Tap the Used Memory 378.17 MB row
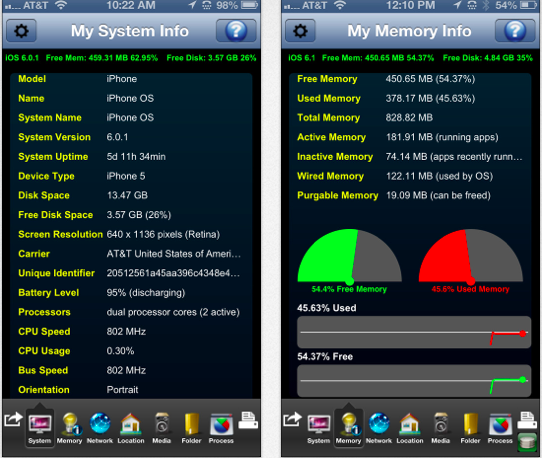Viewport: 542px width, 458px height. (410, 98)
